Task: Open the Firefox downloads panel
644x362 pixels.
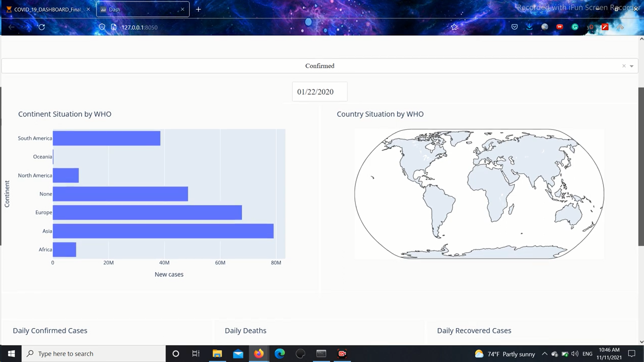Action: point(529,27)
